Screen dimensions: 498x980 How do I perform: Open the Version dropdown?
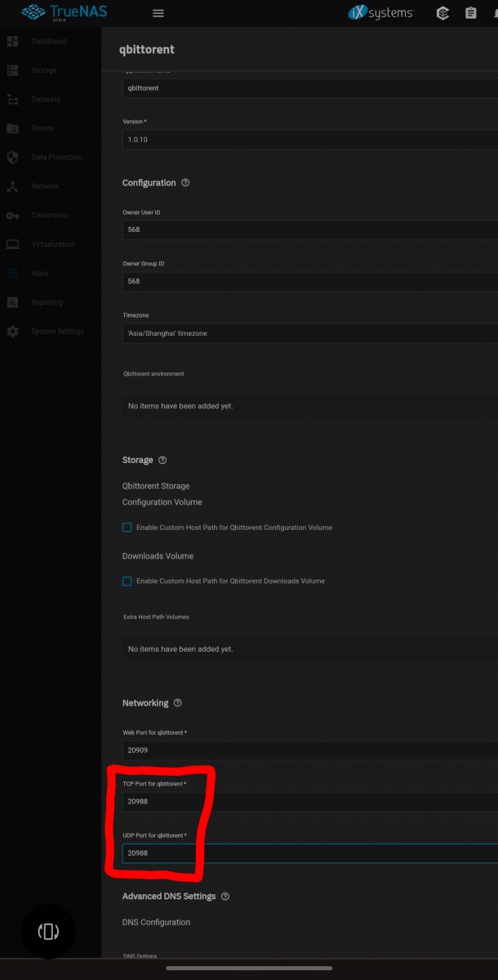point(310,140)
